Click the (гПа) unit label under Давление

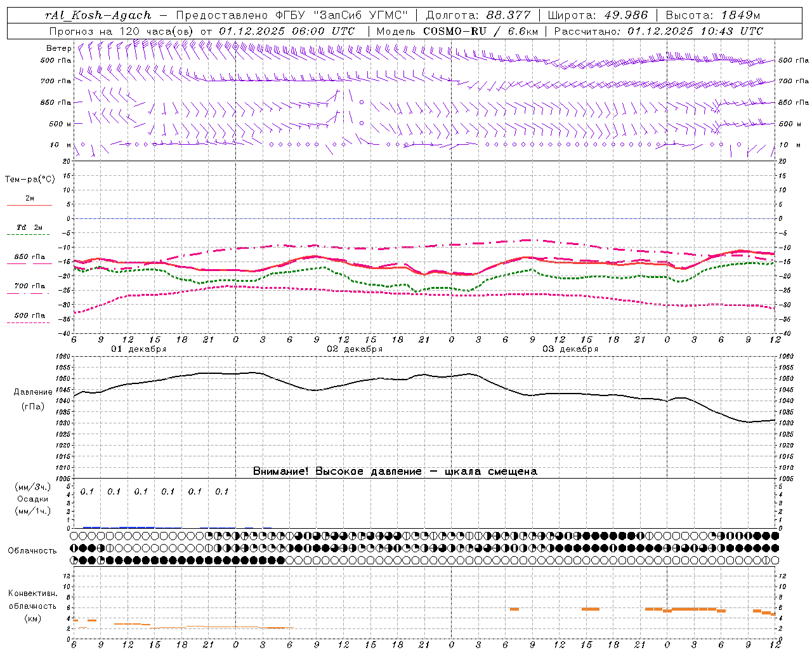[33, 407]
